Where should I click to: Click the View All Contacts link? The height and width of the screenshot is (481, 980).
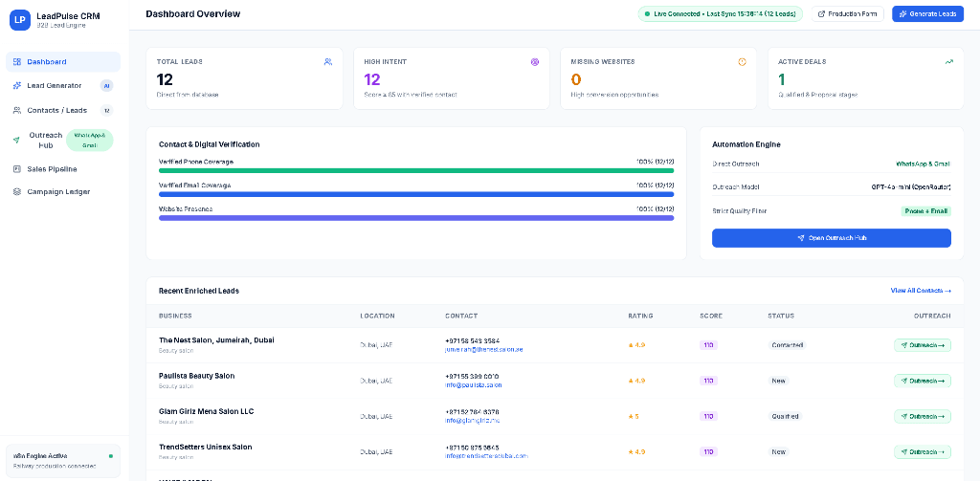tap(921, 291)
